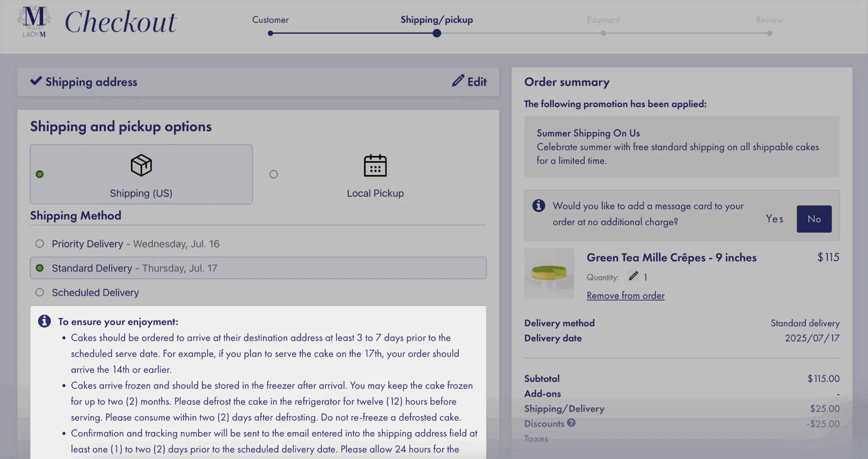Click the pencil icon beside Edit
This screenshot has height=459, width=868.
point(458,81)
